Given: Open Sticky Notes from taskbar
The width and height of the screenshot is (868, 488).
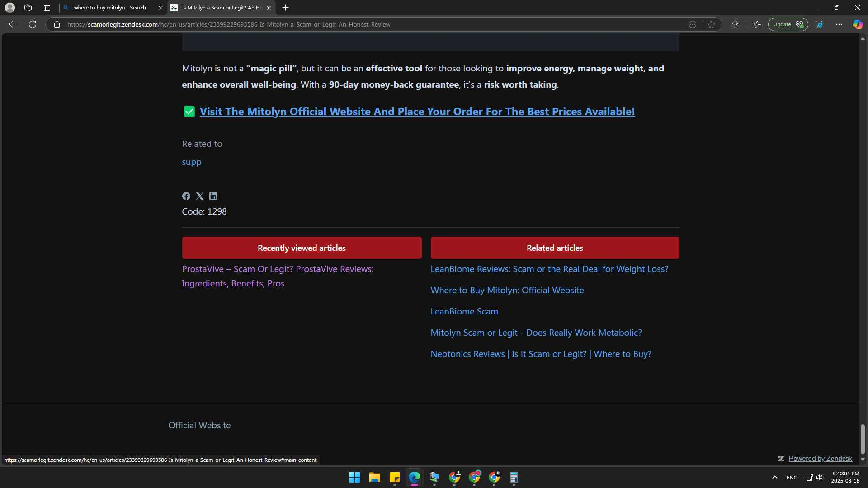Looking at the screenshot, I should [x=395, y=477].
